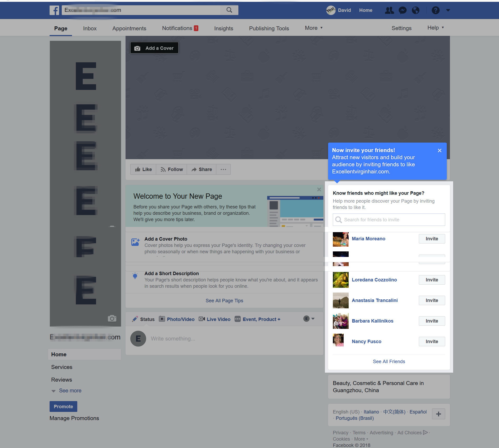Open the Ad Choices footer link

click(412, 433)
